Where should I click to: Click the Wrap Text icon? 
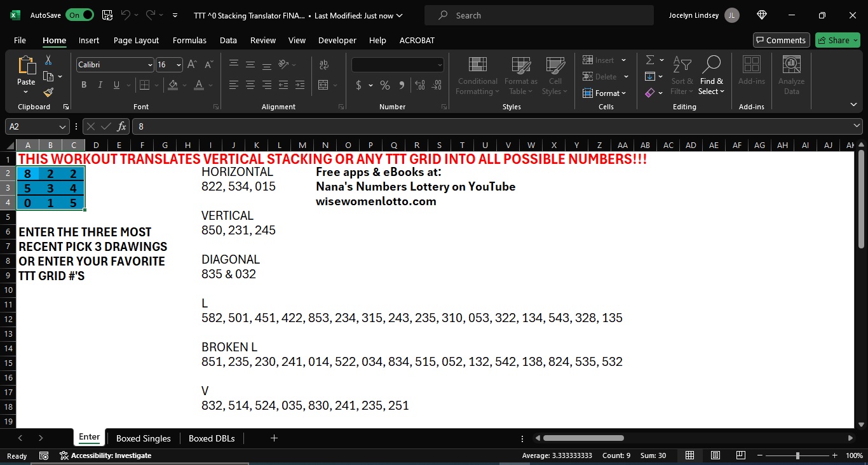click(x=324, y=64)
